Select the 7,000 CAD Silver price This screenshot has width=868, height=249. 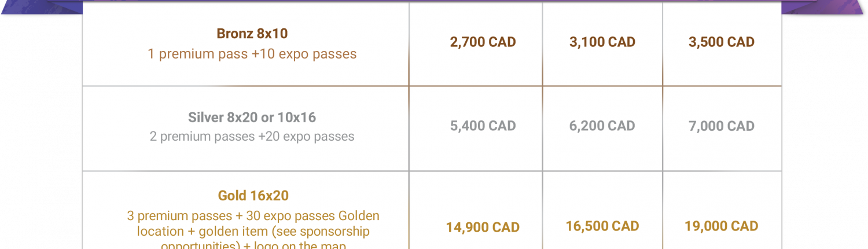click(x=722, y=126)
